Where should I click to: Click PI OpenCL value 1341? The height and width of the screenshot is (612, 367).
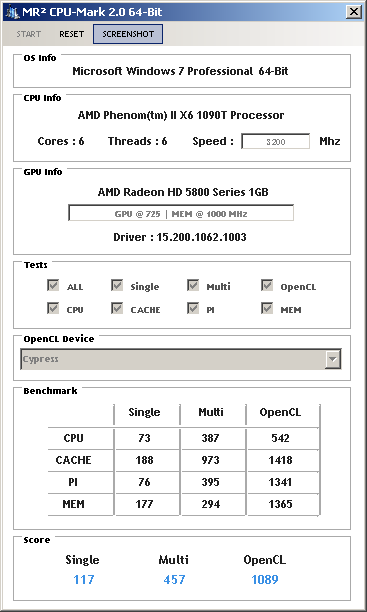(x=280, y=482)
